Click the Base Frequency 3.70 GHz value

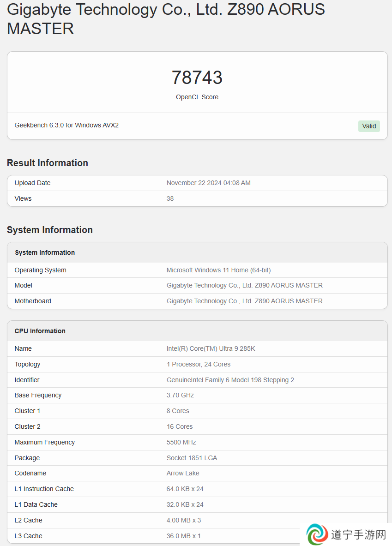tap(180, 395)
